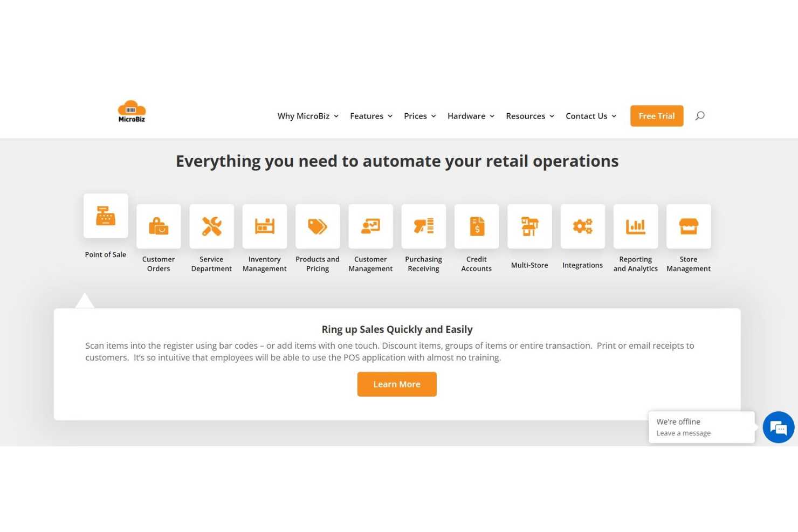798x532 pixels.
Task: Open the Customer Management icon
Action: pyautogui.click(x=370, y=226)
